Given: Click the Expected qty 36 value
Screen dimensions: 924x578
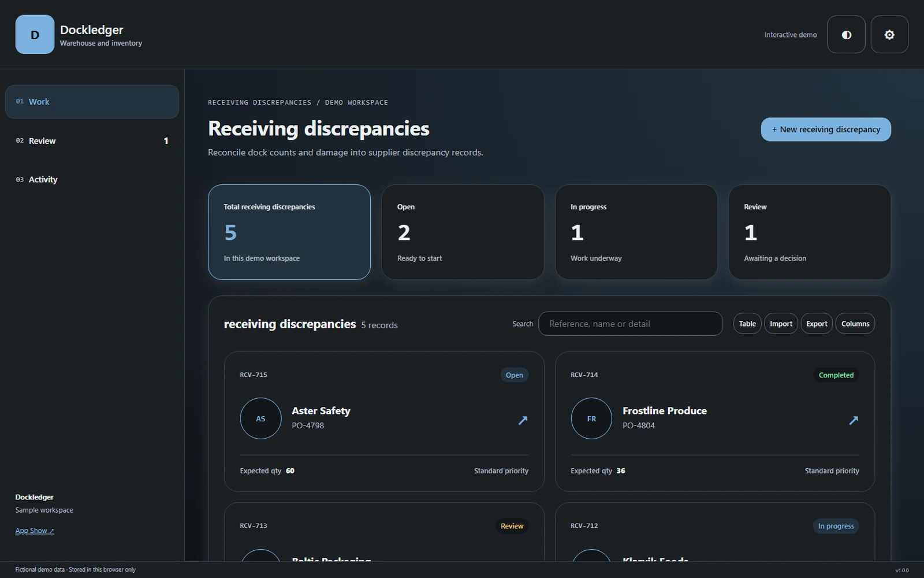Looking at the screenshot, I should [x=621, y=471].
